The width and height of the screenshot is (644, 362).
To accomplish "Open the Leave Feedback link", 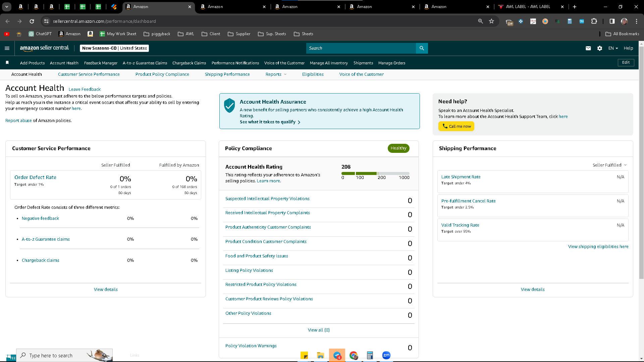I will click(85, 89).
